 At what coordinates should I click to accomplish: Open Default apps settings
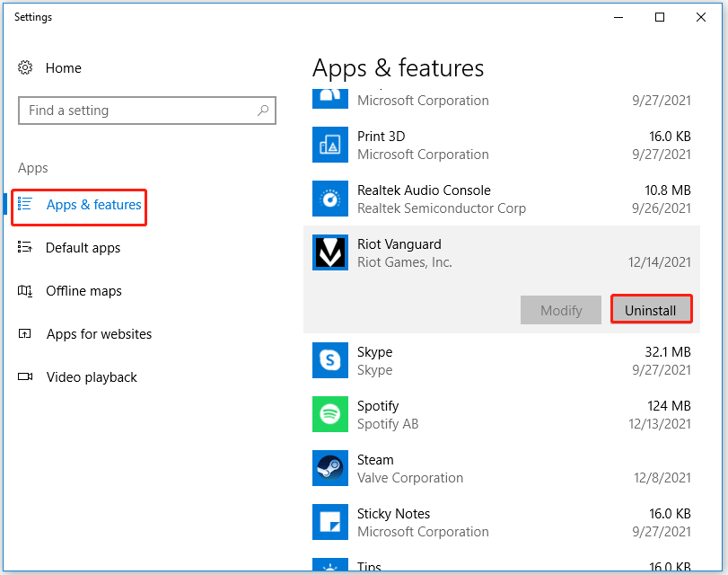click(x=83, y=248)
